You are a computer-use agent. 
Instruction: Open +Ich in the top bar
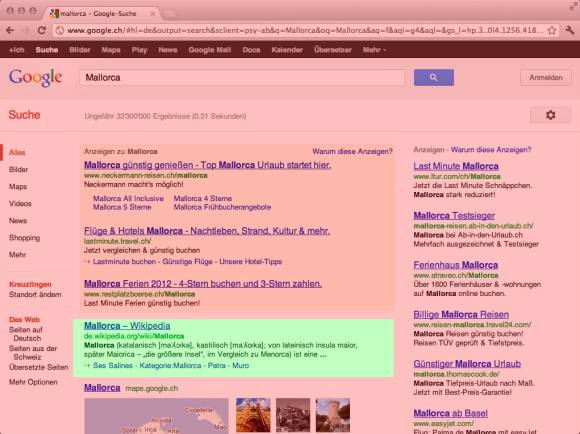[x=16, y=50]
